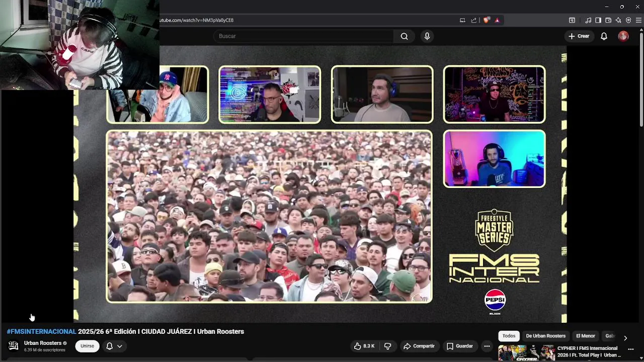Restore down the browser window

point(622,7)
